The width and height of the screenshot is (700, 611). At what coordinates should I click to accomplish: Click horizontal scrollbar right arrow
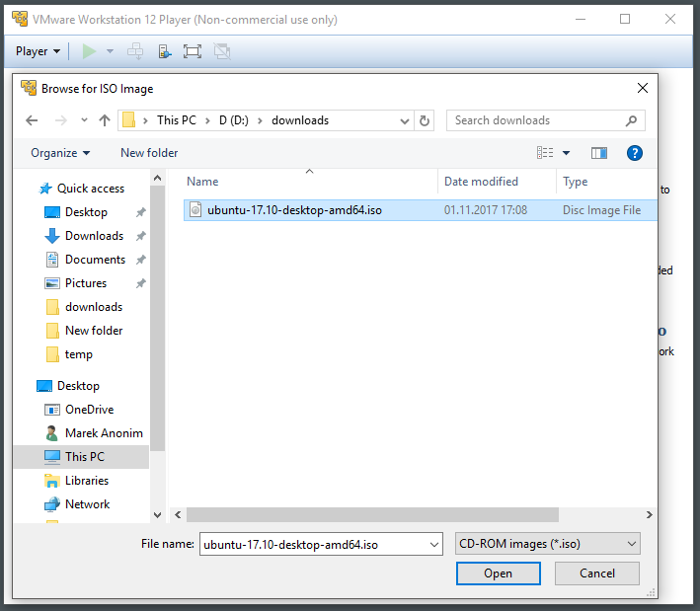click(650, 514)
